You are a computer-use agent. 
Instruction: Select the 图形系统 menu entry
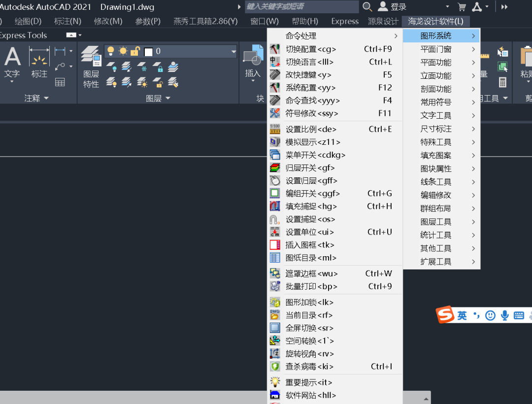coord(441,36)
